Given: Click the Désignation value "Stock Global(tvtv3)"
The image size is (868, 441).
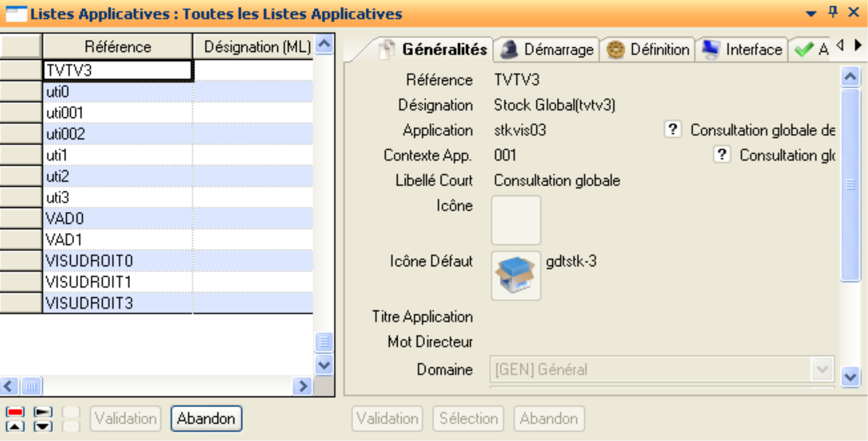Looking at the screenshot, I should (555, 105).
